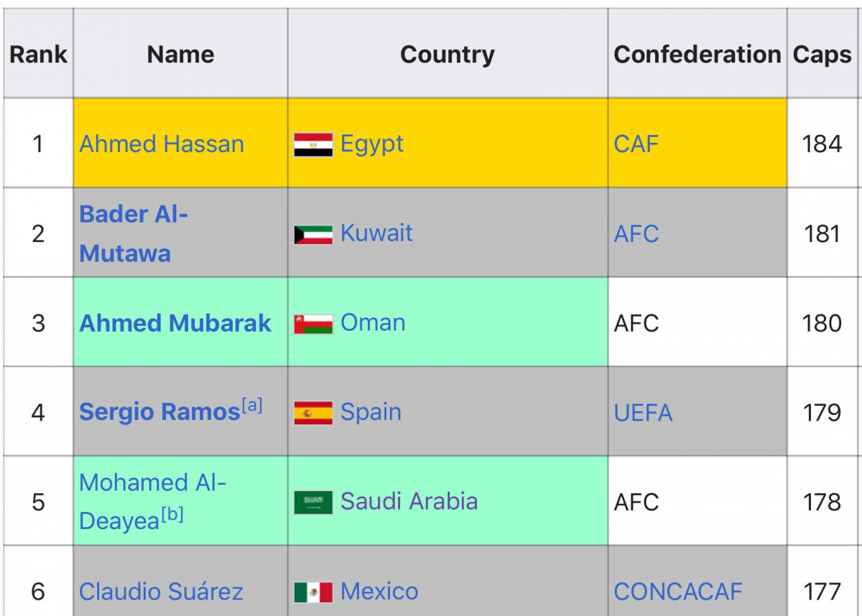862x616 pixels.
Task: Click the Oman flag icon
Action: pos(313,323)
